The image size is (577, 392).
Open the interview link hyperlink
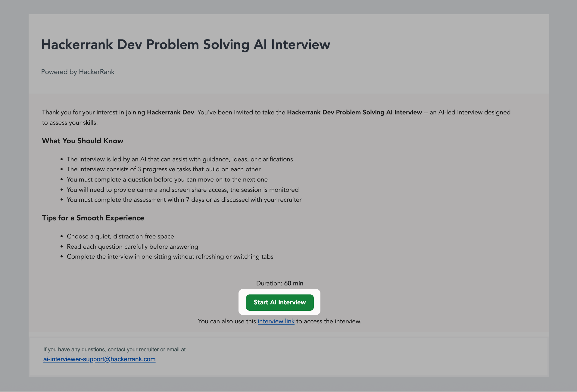(x=276, y=321)
